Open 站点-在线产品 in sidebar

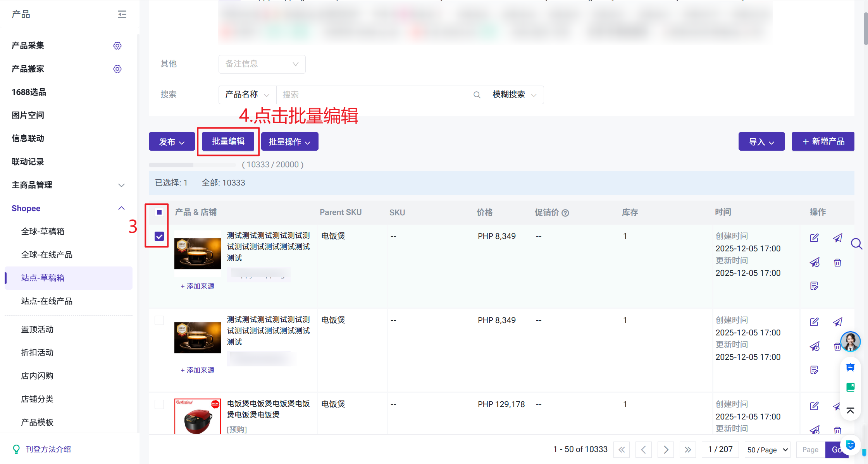47,301
